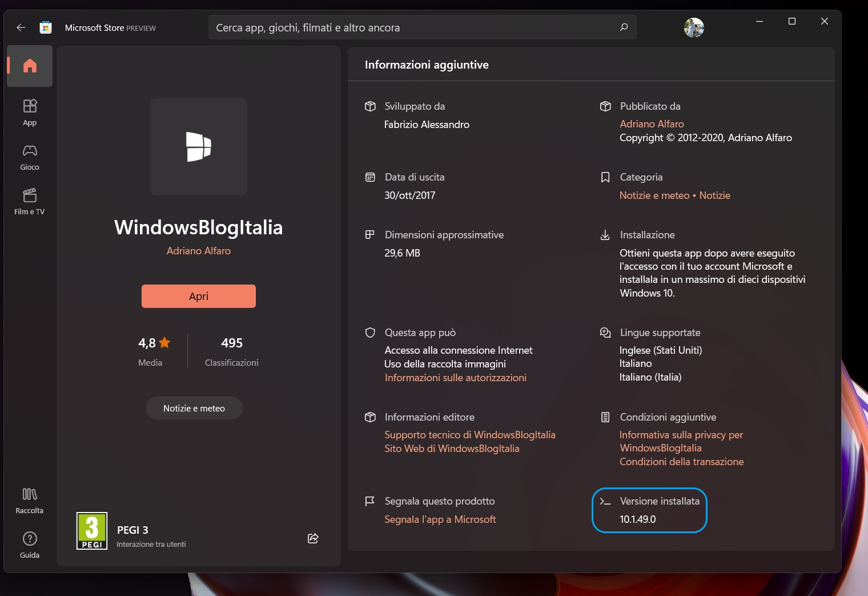Click the Categoria bookmark icon
Image resolution: width=868 pixels, height=596 pixels.
click(x=605, y=177)
